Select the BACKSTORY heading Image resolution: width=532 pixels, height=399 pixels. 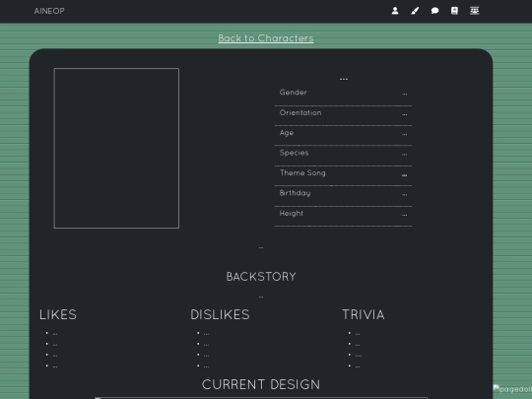pos(261,277)
